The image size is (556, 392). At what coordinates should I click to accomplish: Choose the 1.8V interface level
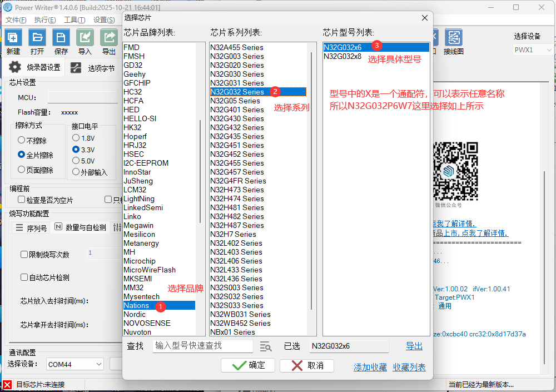click(76, 137)
